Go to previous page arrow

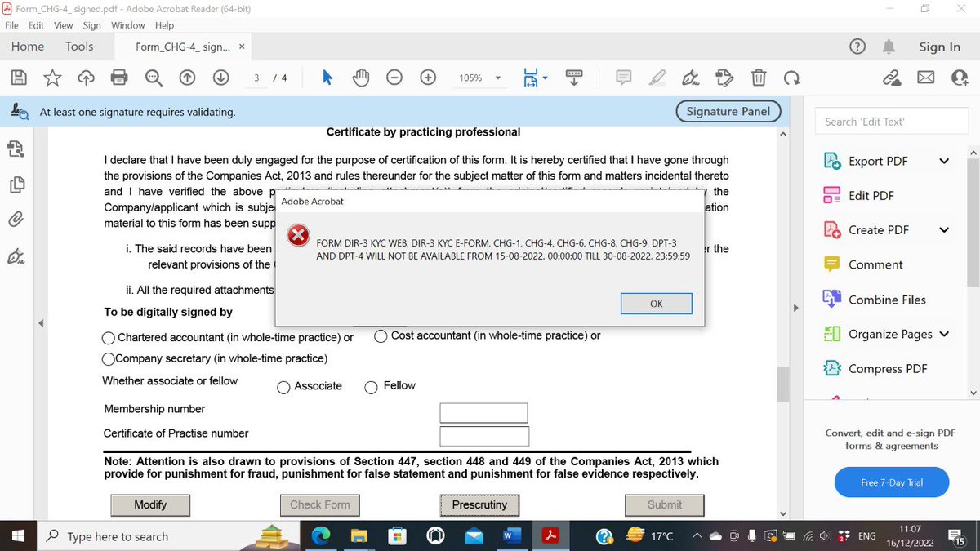187,78
